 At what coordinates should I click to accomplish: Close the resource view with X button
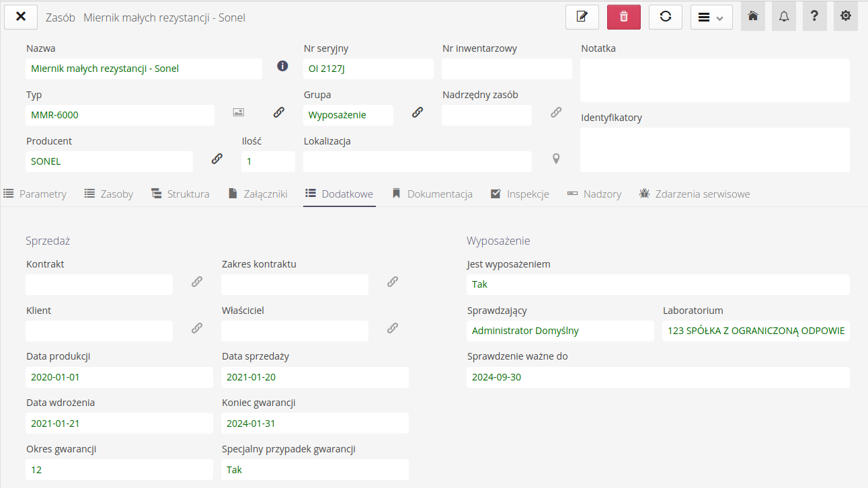click(21, 17)
